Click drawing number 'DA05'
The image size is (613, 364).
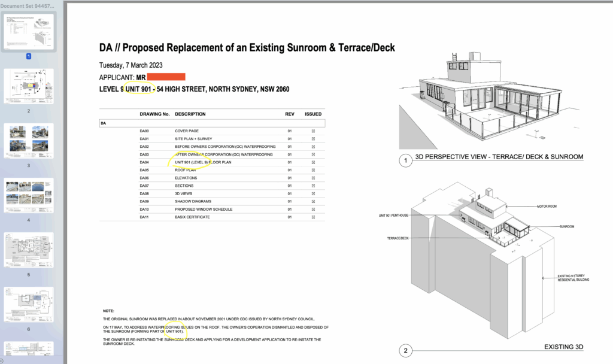pos(144,170)
